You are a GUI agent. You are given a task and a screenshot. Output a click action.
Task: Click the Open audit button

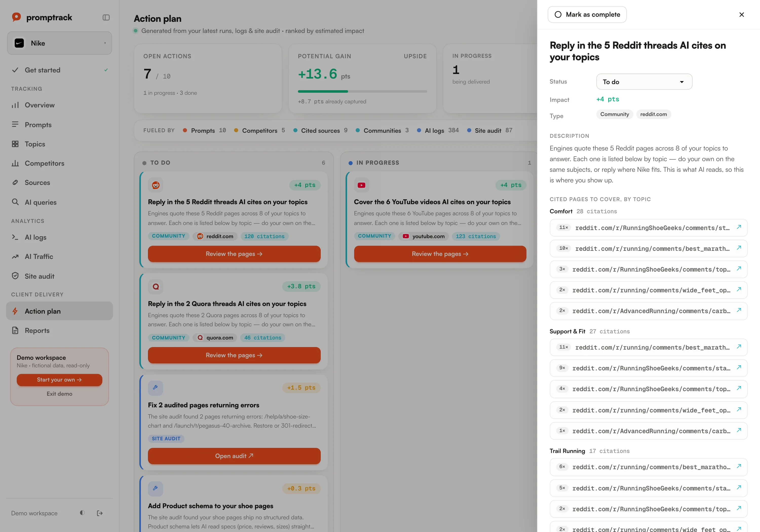(x=234, y=456)
